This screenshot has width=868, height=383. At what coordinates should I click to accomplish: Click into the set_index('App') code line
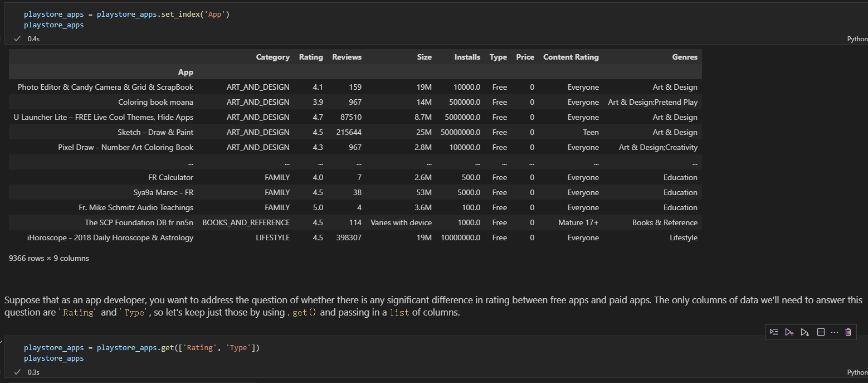(126, 14)
